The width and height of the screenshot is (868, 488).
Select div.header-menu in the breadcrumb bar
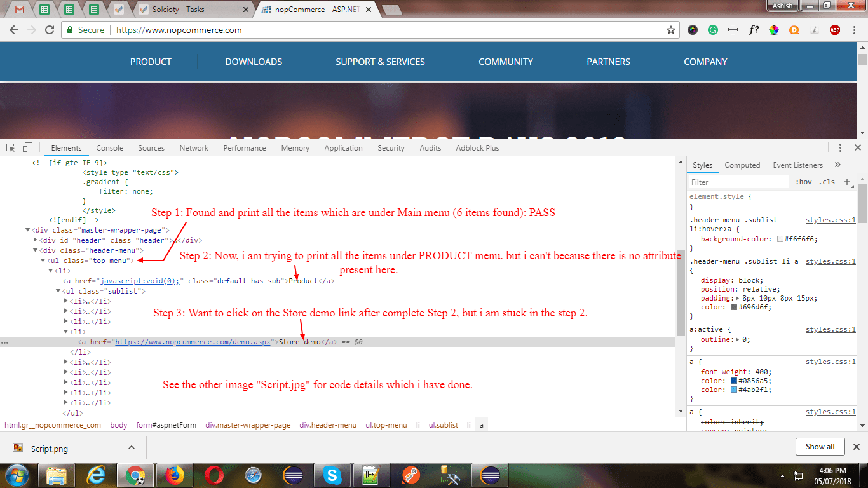point(328,425)
